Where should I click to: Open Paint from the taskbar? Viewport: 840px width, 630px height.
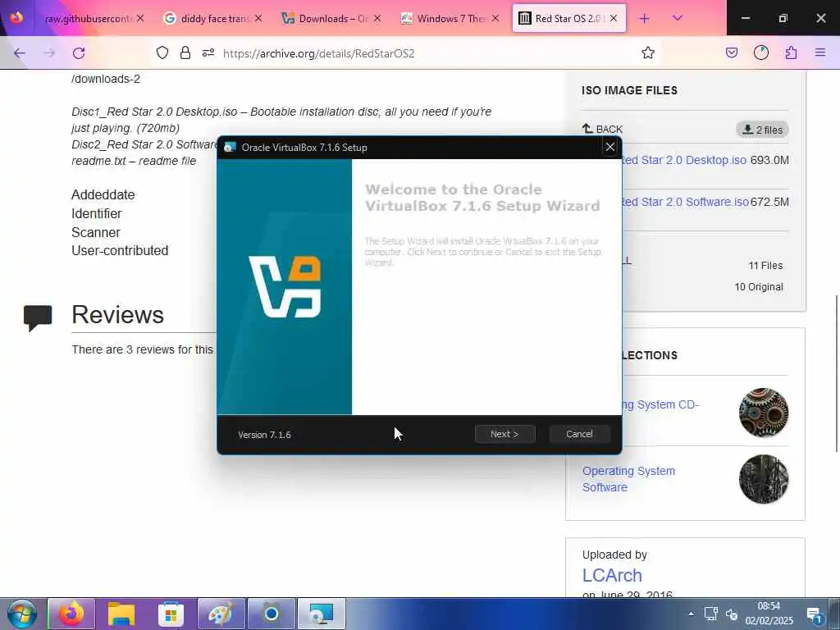(x=221, y=614)
